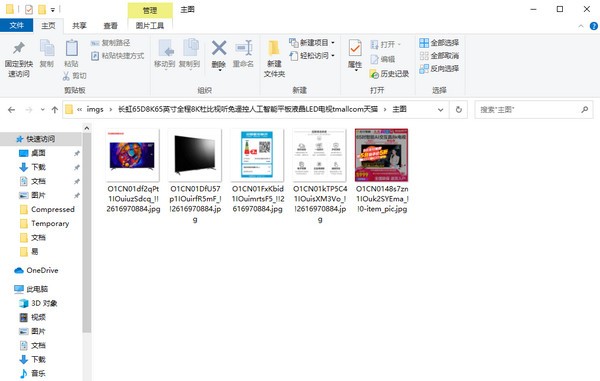
Task: Select 音乐 in the sidebar
Action: [38, 373]
